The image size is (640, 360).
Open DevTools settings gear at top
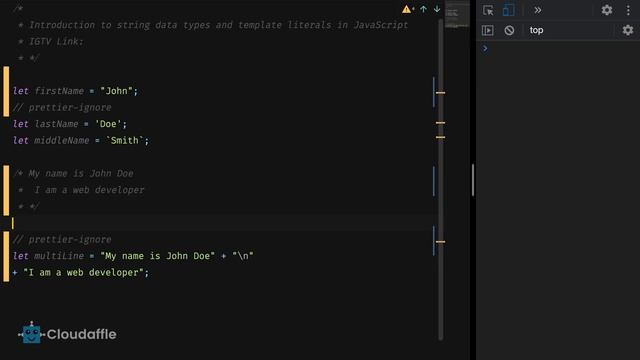click(x=607, y=10)
